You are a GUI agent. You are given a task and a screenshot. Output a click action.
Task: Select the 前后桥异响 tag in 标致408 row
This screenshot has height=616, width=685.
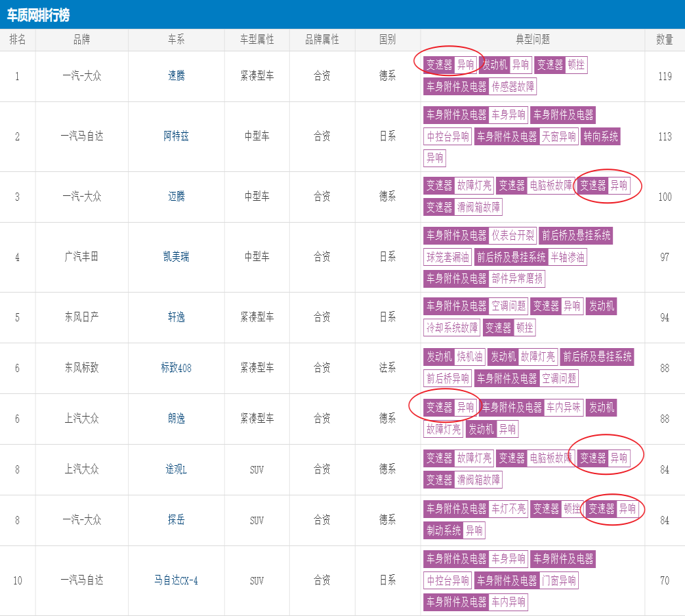coord(448,378)
